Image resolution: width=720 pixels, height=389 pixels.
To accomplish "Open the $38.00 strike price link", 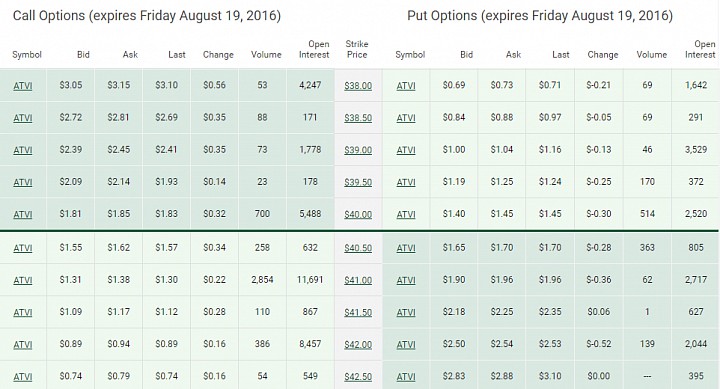I will pos(358,85).
